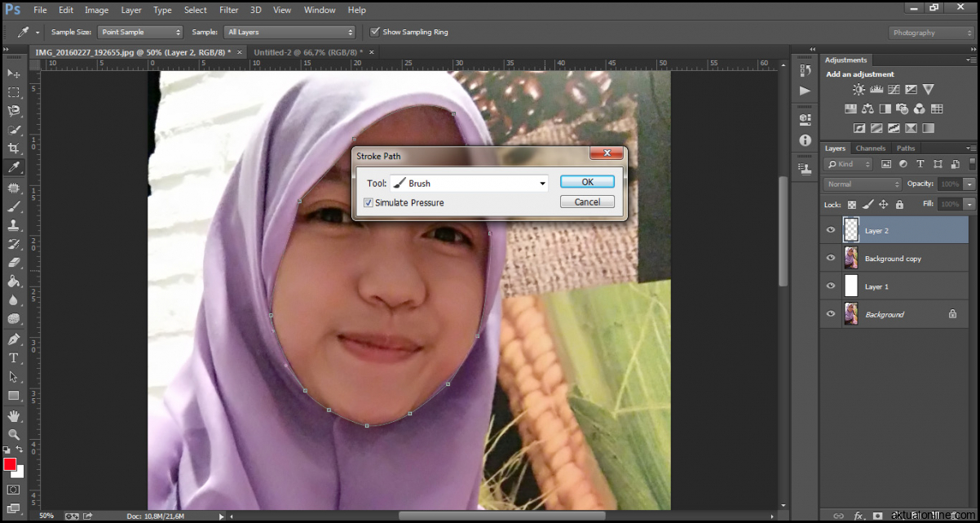Image resolution: width=980 pixels, height=523 pixels.
Task: Hide the Background copy layer
Action: point(831,259)
